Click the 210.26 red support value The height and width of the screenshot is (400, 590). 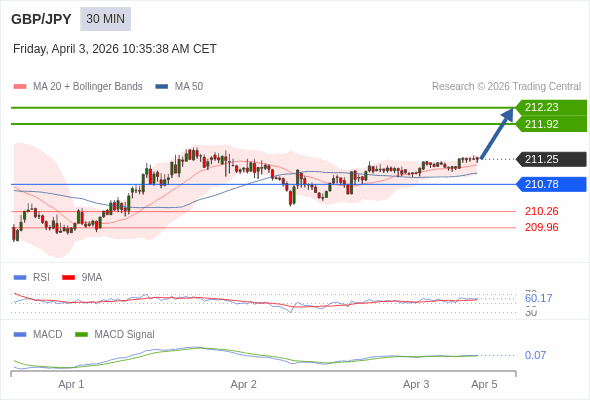(541, 211)
